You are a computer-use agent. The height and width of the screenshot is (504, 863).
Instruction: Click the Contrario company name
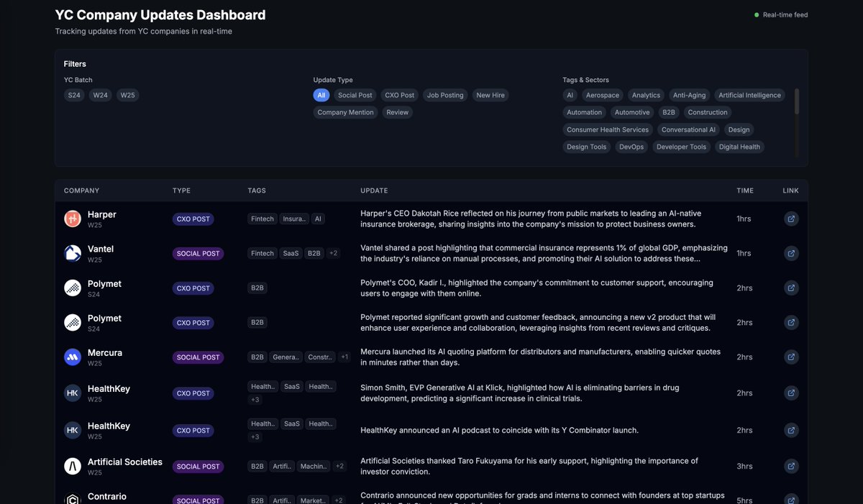[x=107, y=496]
